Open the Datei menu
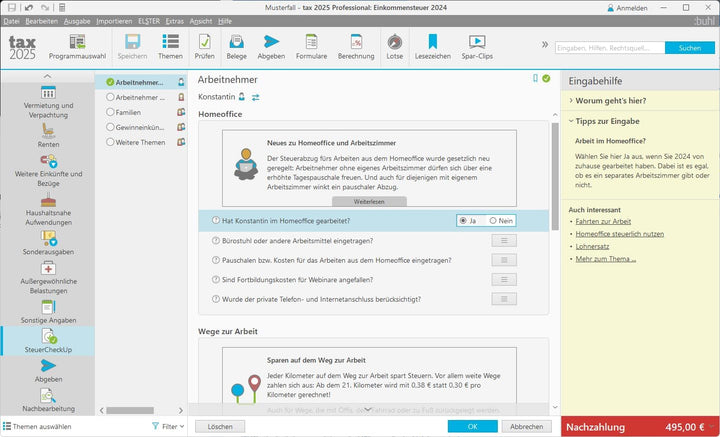The width and height of the screenshot is (720, 437). pos(11,21)
